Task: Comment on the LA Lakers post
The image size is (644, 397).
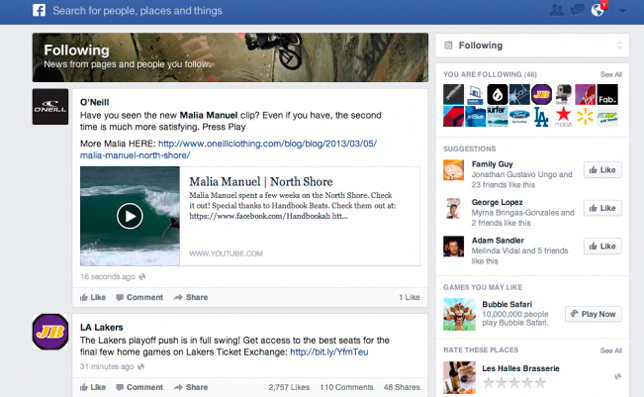Action: (140, 387)
